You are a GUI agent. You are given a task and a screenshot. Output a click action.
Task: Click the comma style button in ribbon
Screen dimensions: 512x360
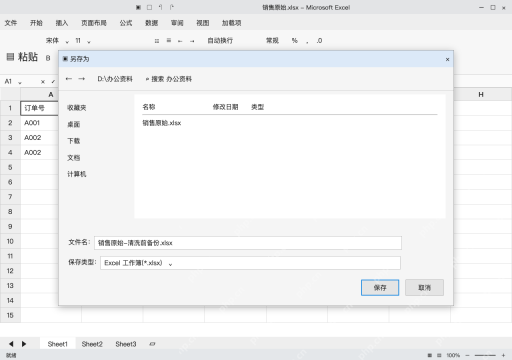click(x=307, y=41)
